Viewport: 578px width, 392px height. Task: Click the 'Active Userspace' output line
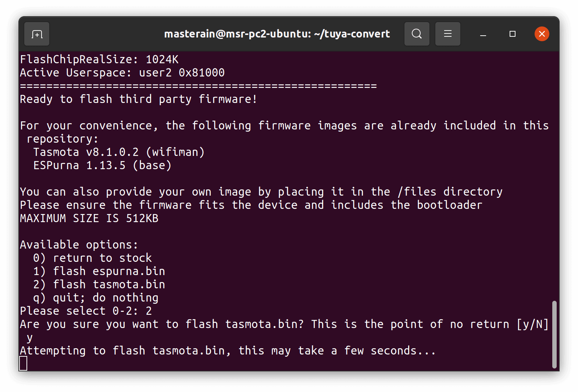(x=122, y=73)
